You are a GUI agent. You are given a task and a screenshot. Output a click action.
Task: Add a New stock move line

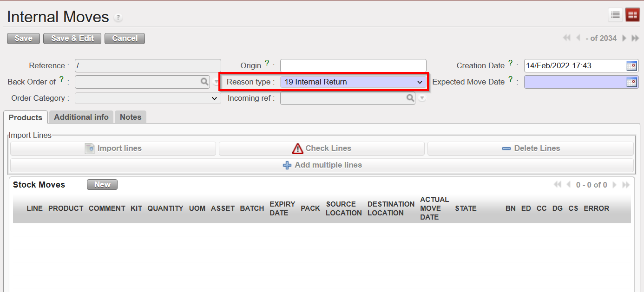click(102, 185)
